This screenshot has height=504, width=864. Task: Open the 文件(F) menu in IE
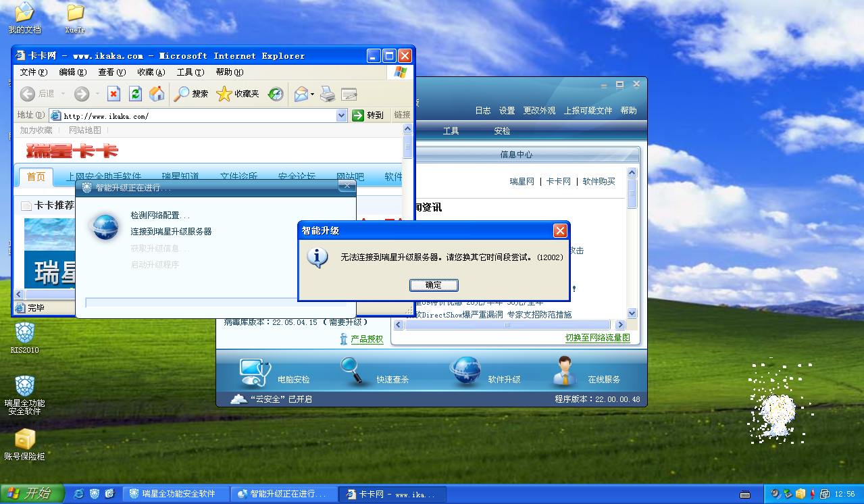[x=33, y=72]
